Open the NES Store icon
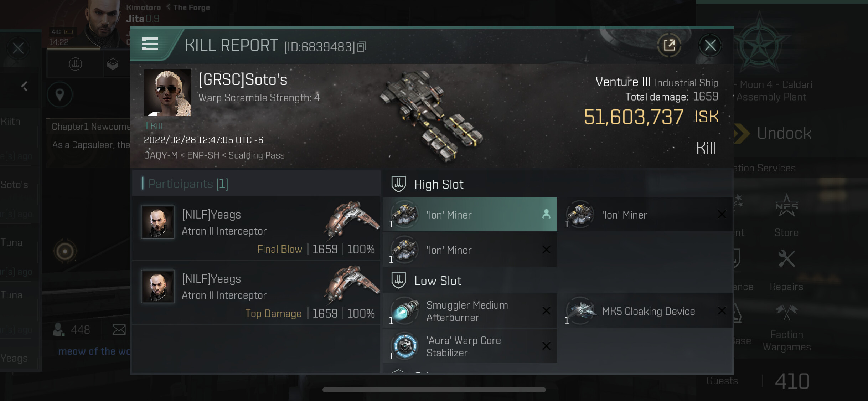Image resolution: width=868 pixels, height=401 pixels. point(786,207)
